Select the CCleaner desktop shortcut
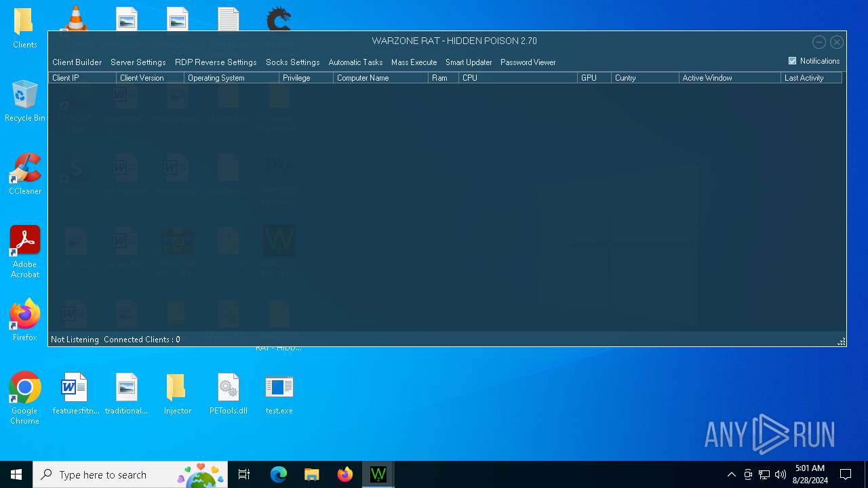Viewport: 868px width, 488px height. pyautogui.click(x=25, y=175)
